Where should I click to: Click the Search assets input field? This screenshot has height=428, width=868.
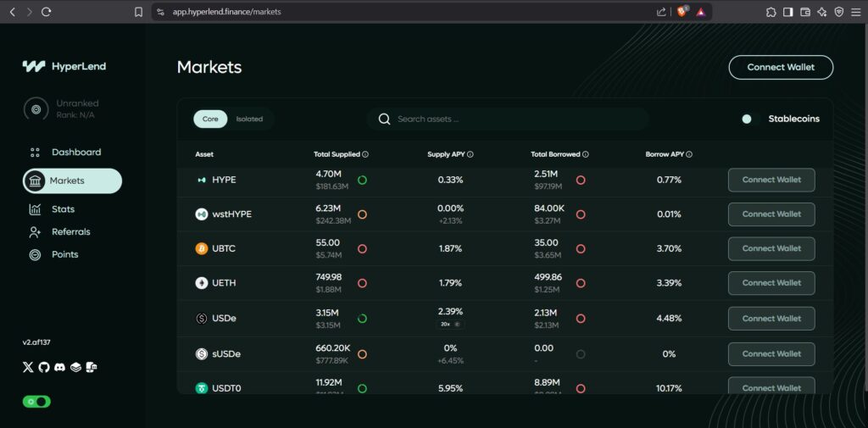point(508,119)
